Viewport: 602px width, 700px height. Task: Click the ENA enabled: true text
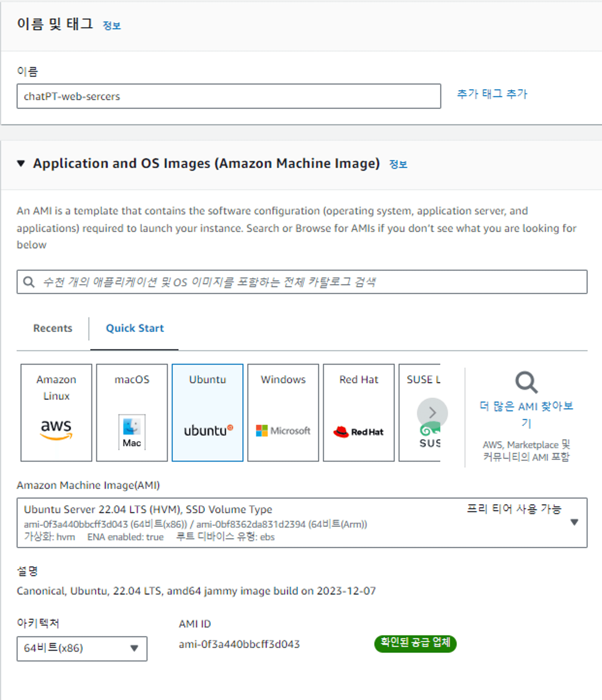(x=125, y=537)
